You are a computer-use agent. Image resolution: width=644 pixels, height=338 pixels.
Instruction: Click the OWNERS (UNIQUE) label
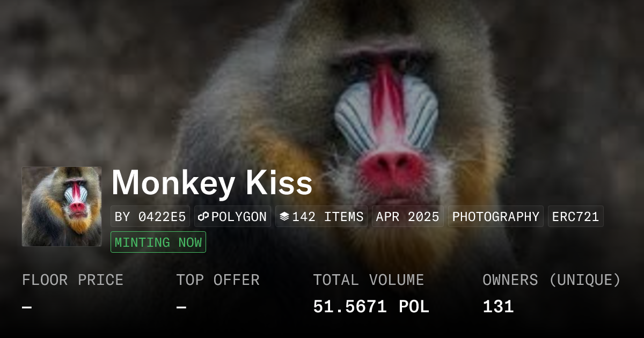pyautogui.click(x=552, y=280)
